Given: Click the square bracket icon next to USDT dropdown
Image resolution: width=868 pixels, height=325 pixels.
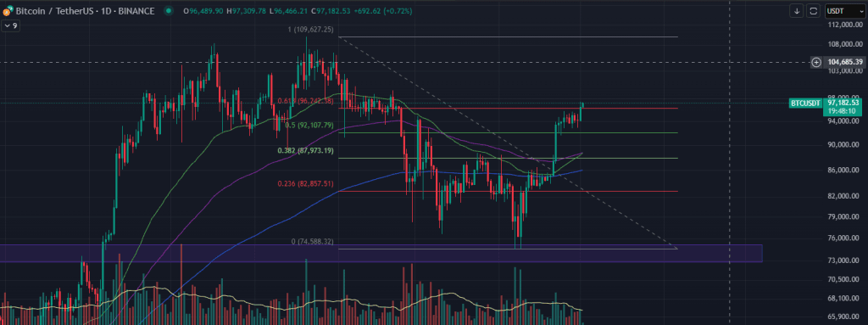Looking at the screenshot, I should [x=813, y=10].
